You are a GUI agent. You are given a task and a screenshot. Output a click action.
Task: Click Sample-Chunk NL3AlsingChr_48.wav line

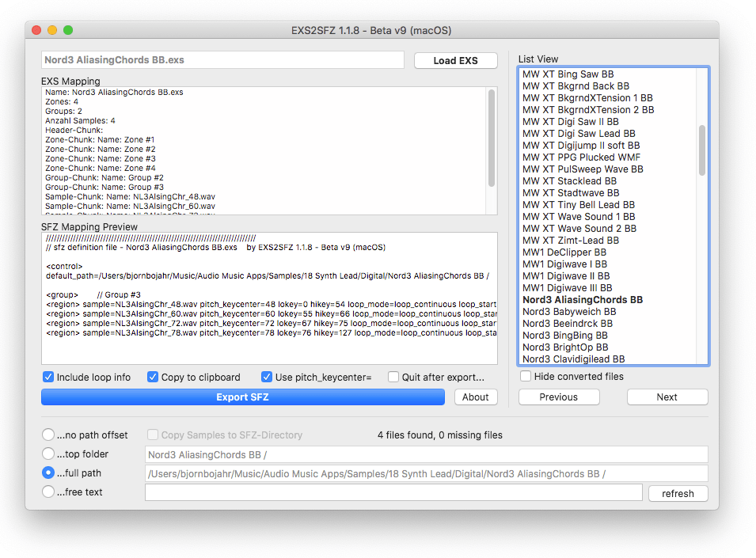pos(130,196)
